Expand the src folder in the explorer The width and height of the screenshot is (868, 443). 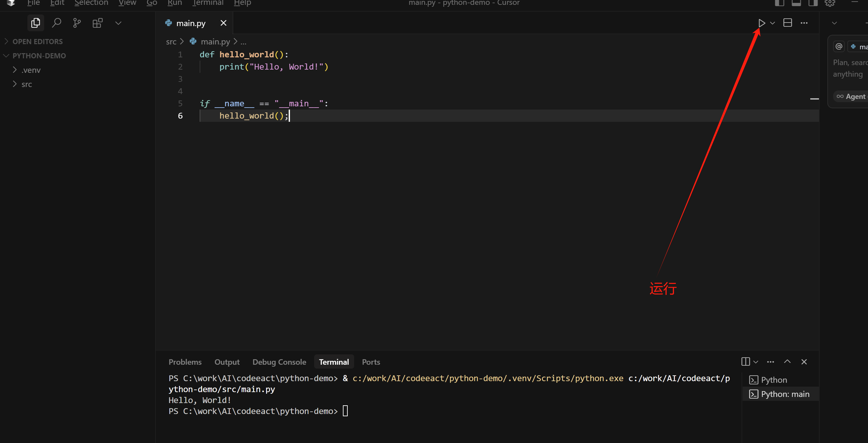pos(27,84)
